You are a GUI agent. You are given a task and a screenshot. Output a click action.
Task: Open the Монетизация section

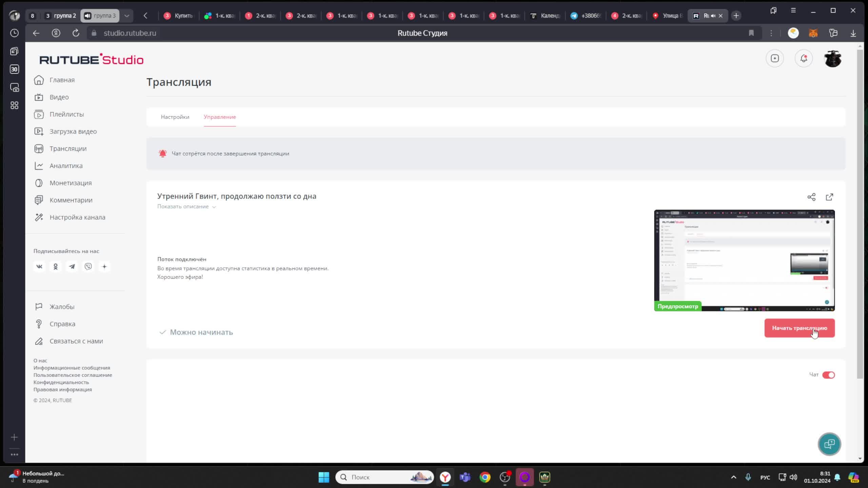click(x=63, y=183)
